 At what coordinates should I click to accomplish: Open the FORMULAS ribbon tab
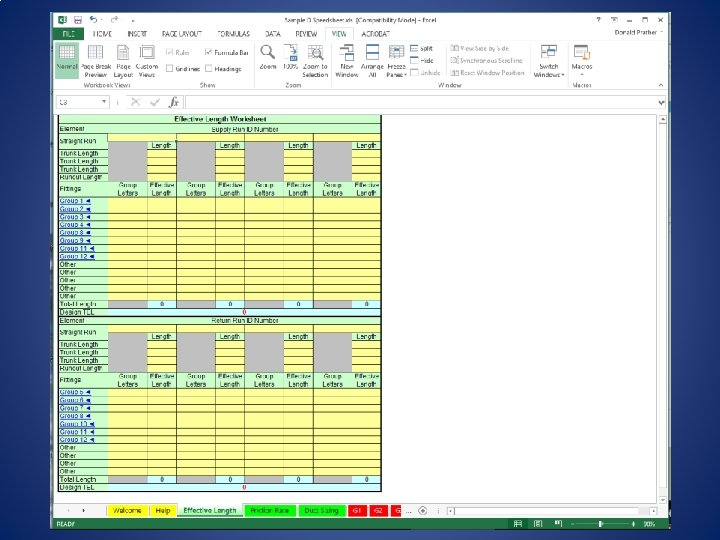233,34
